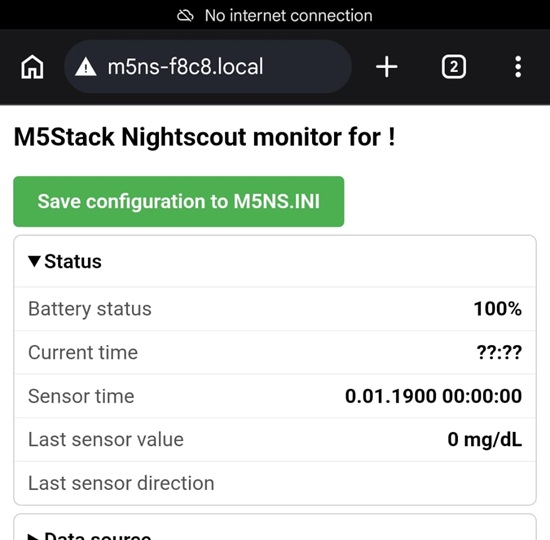Select the Last sensor direction row
Screen dimensions: 550x540
coord(275,483)
